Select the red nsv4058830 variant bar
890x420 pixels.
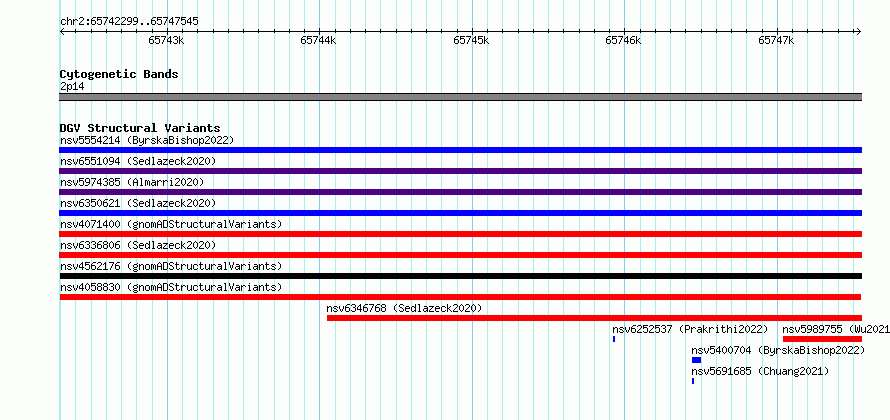[x=460, y=297]
